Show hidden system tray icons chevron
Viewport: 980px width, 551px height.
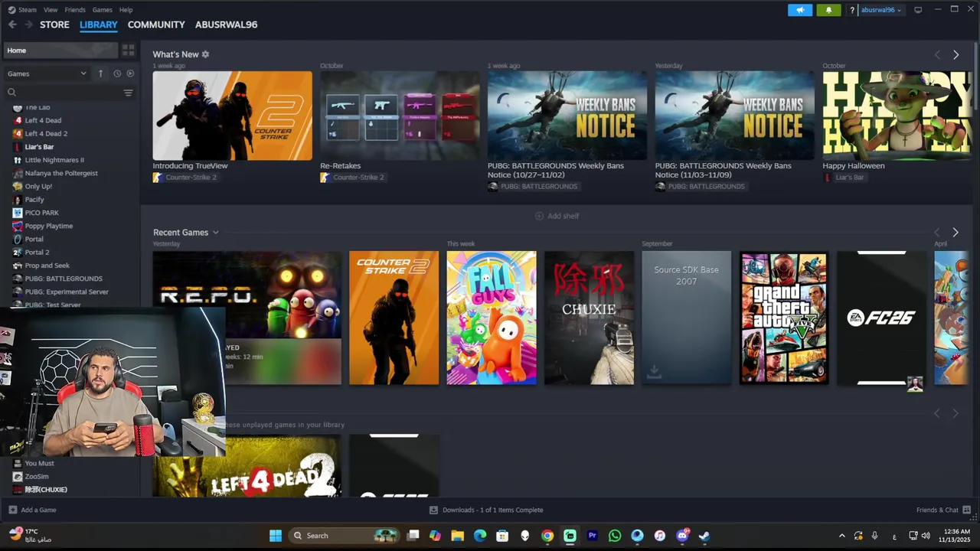point(842,536)
